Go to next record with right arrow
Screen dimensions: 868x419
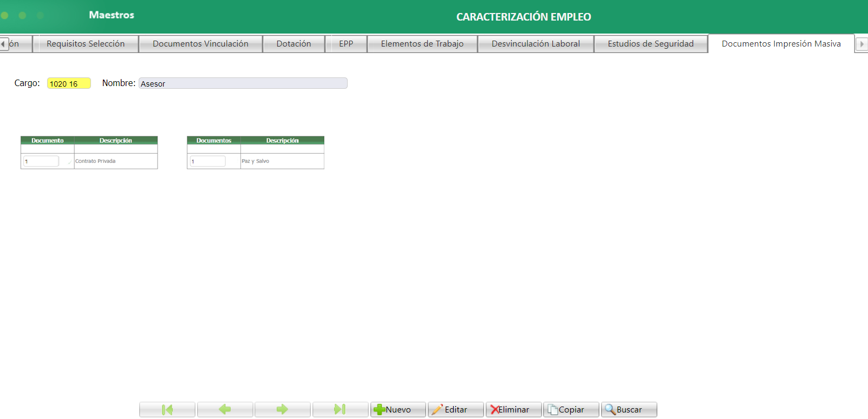pyautogui.click(x=282, y=409)
